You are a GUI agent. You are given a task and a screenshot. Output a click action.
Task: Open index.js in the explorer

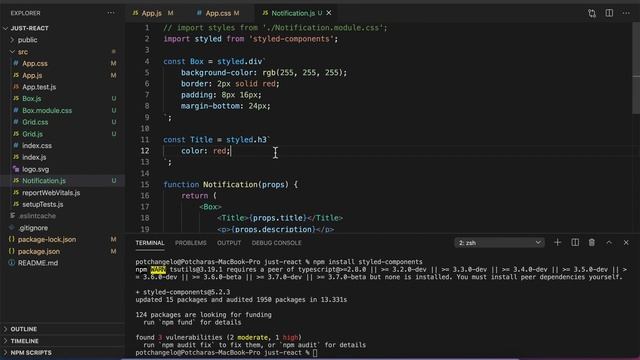(x=34, y=157)
